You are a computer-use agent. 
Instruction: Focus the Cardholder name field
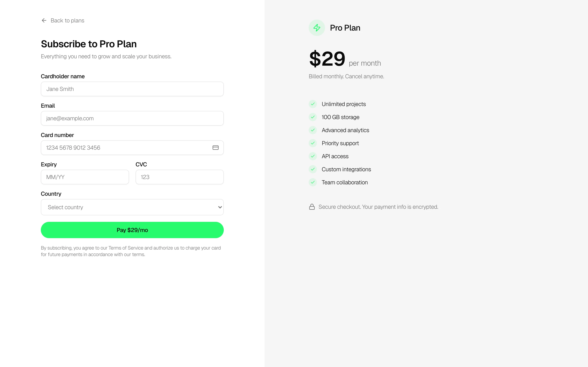[x=132, y=89]
